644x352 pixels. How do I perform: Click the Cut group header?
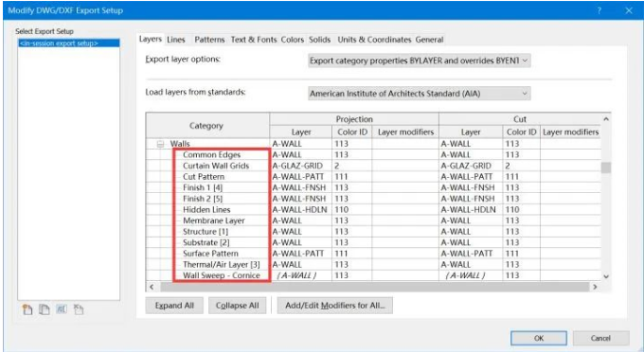pyautogui.click(x=520, y=119)
